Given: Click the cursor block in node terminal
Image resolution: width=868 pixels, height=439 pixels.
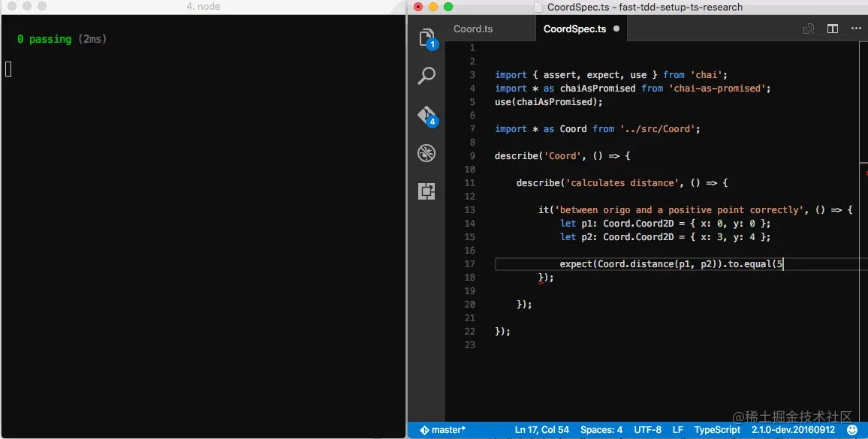Looking at the screenshot, I should pyautogui.click(x=8, y=69).
